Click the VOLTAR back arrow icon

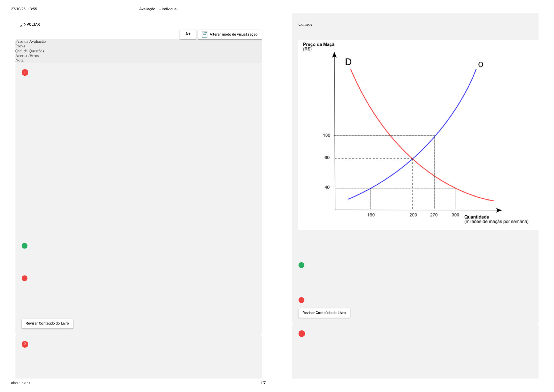[x=23, y=25]
